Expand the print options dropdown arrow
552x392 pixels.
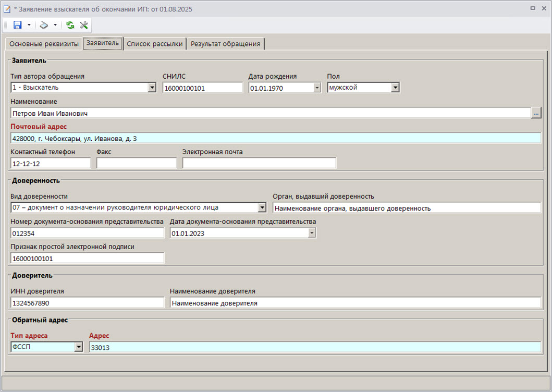[x=55, y=25]
